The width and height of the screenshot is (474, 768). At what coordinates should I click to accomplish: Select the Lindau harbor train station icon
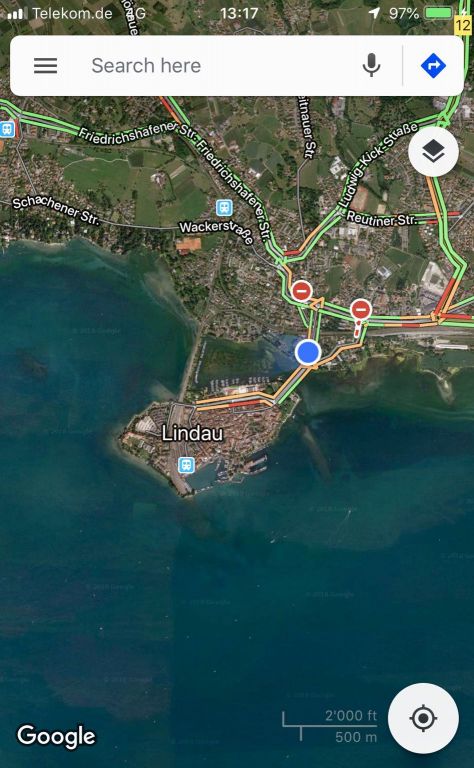186,464
